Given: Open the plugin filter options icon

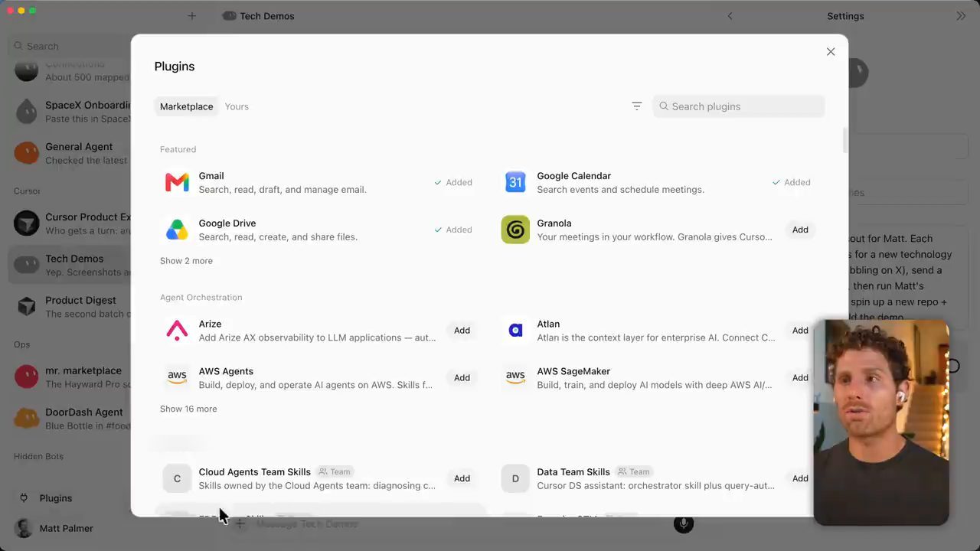Looking at the screenshot, I should [x=636, y=106].
